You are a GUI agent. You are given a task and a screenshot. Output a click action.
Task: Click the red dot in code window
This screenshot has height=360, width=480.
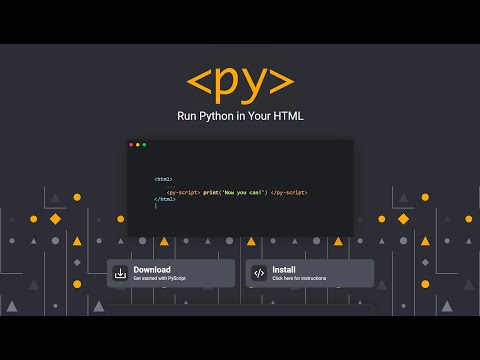pos(131,145)
